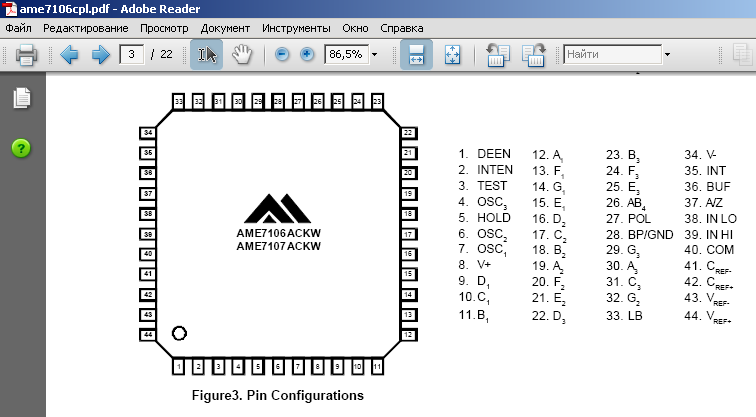Zoom in with the plus button
756x417 pixels.
307,54
